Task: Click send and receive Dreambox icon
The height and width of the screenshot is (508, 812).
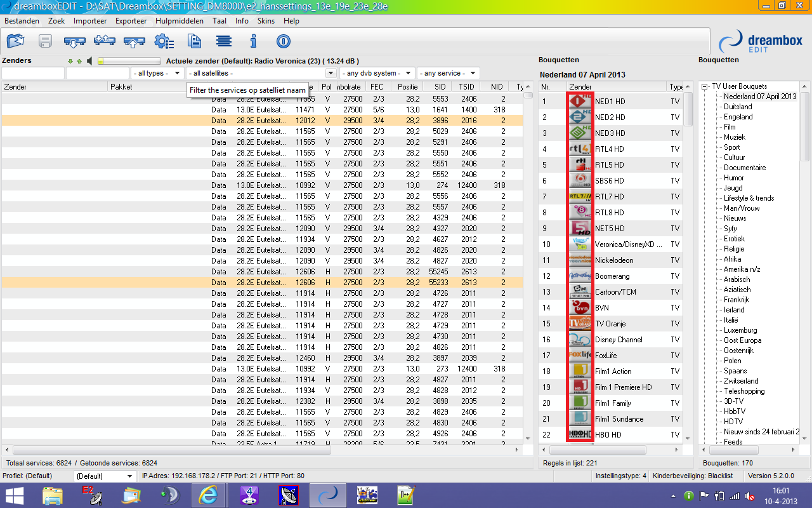Action: coord(104,42)
